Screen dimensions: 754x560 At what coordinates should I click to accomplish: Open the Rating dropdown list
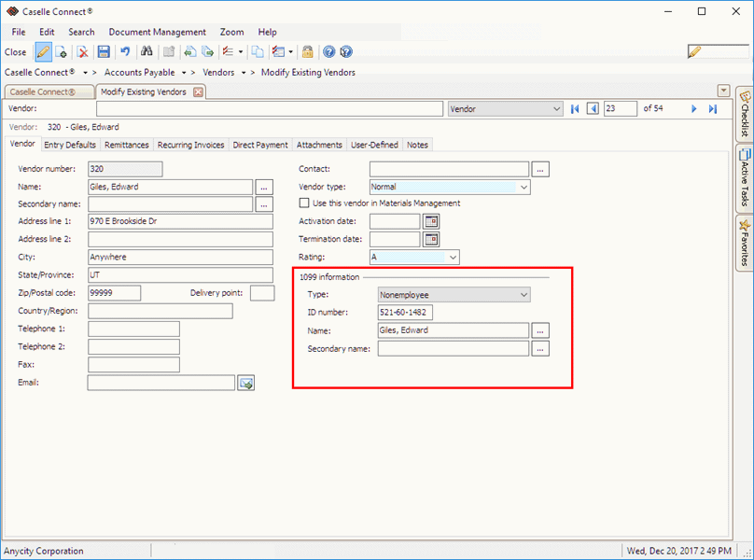pos(453,257)
